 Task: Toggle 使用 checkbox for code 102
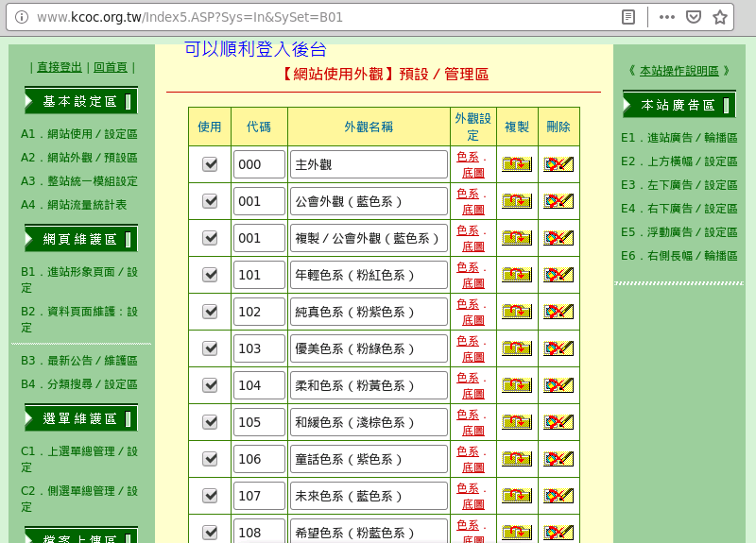click(x=210, y=312)
